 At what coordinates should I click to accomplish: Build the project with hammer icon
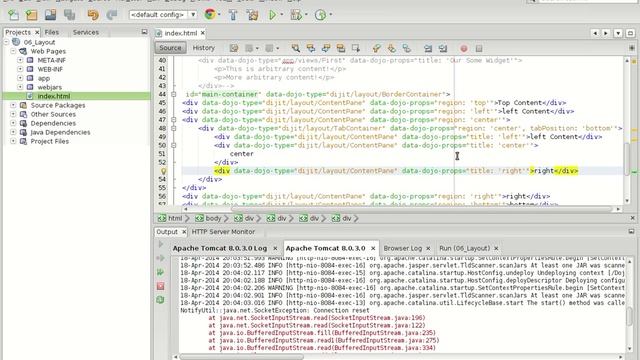[233, 15]
